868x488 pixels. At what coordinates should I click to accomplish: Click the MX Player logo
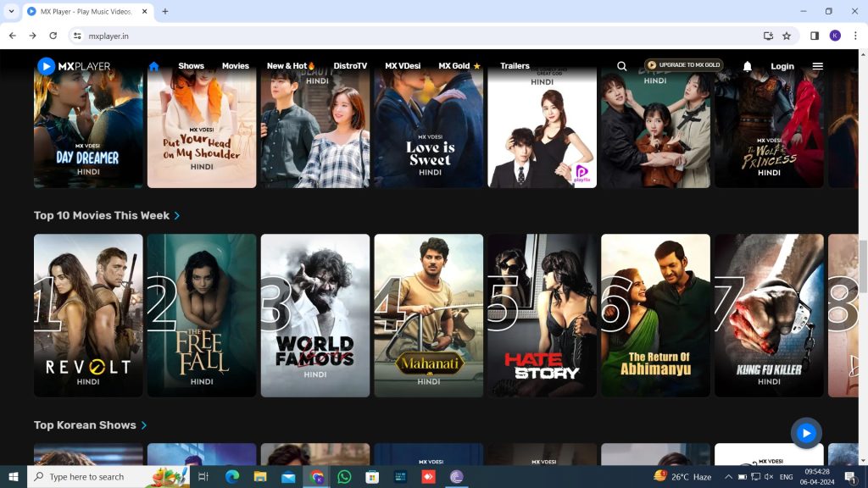tap(74, 66)
